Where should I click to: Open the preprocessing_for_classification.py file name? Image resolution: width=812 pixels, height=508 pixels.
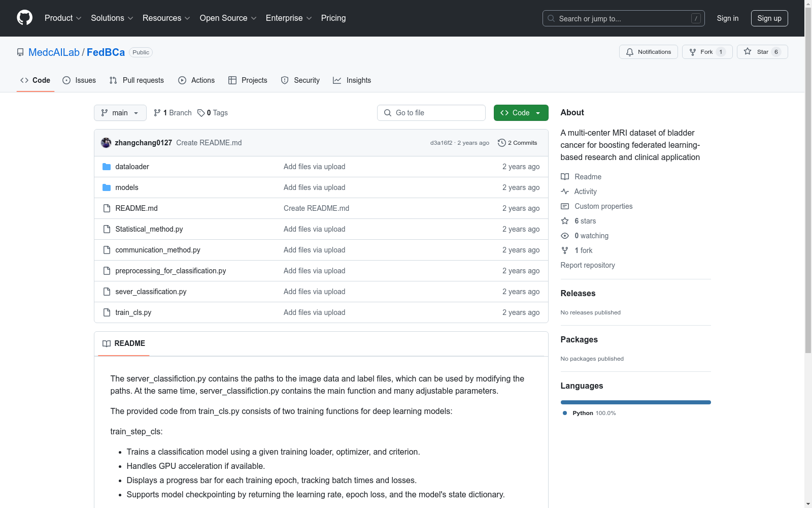point(171,271)
